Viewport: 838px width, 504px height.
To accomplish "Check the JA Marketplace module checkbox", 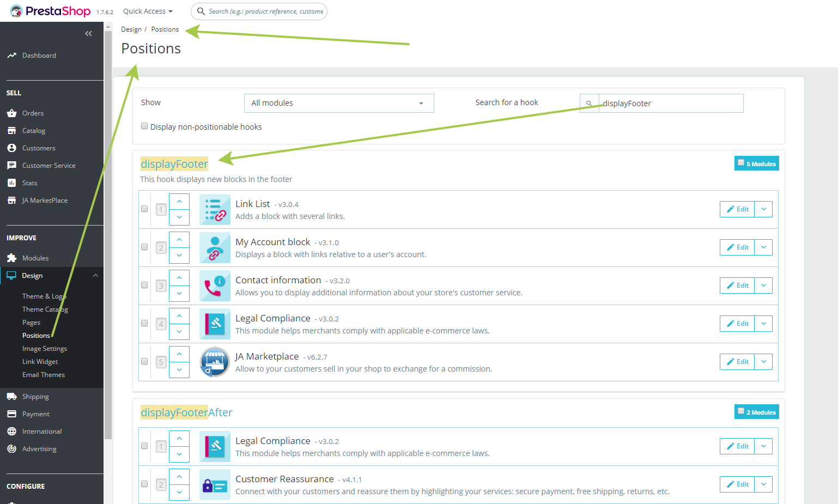I will 144,361.
